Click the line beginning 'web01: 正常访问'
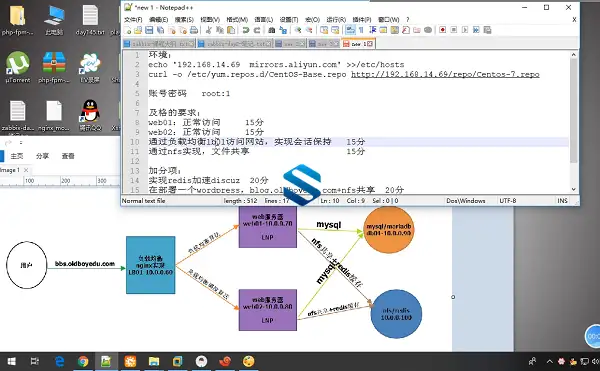Image resolution: width=600 pixels, height=371 pixels. (206, 122)
